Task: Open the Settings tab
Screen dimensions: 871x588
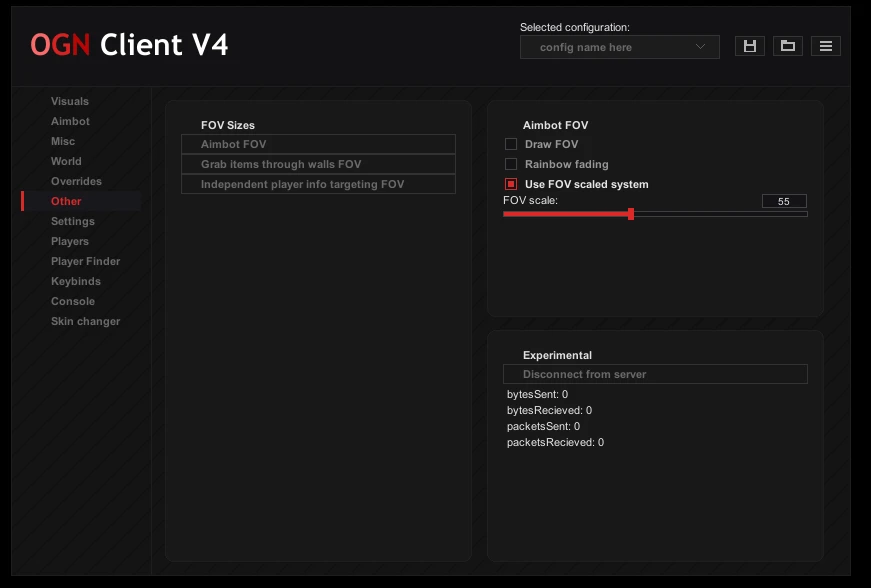Action: [73, 221]
